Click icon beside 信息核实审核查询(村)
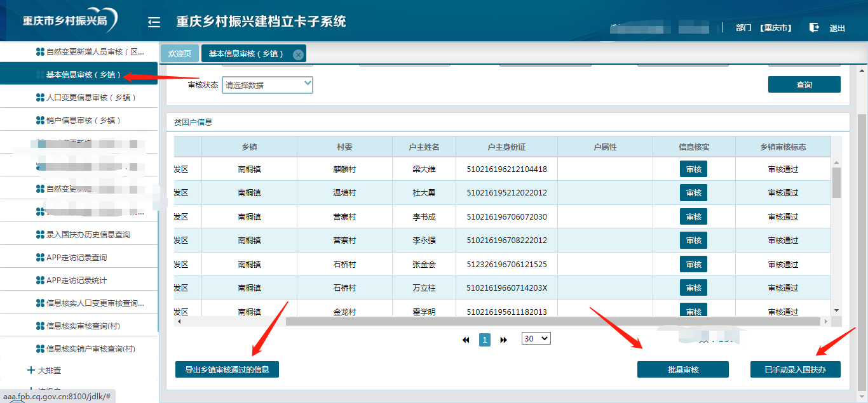Screen dimensions: 868x403 click(x=41, y=326)
